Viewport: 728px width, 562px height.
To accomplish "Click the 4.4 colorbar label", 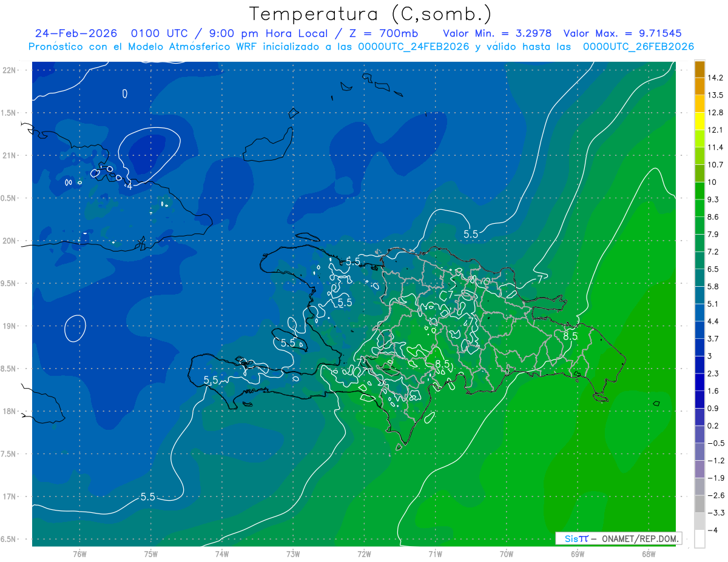I will (x=713, y=321).
